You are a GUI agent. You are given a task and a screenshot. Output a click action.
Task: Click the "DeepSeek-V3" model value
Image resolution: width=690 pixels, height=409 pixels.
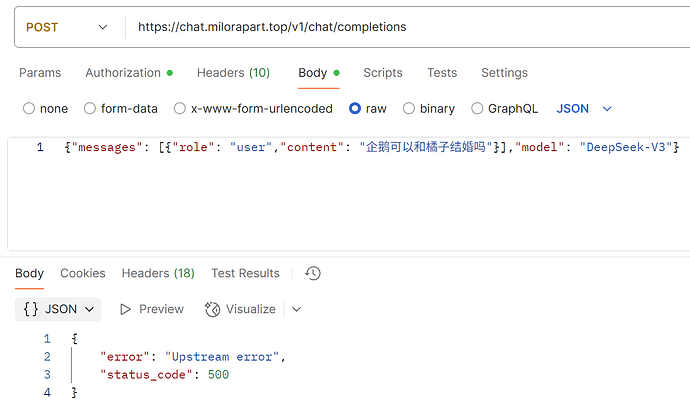(625, 147)
